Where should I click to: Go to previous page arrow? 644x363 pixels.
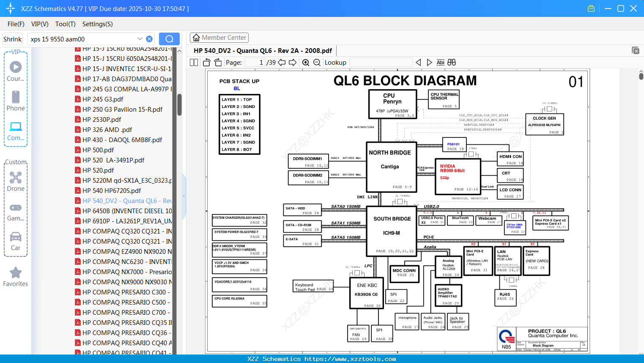282,62
